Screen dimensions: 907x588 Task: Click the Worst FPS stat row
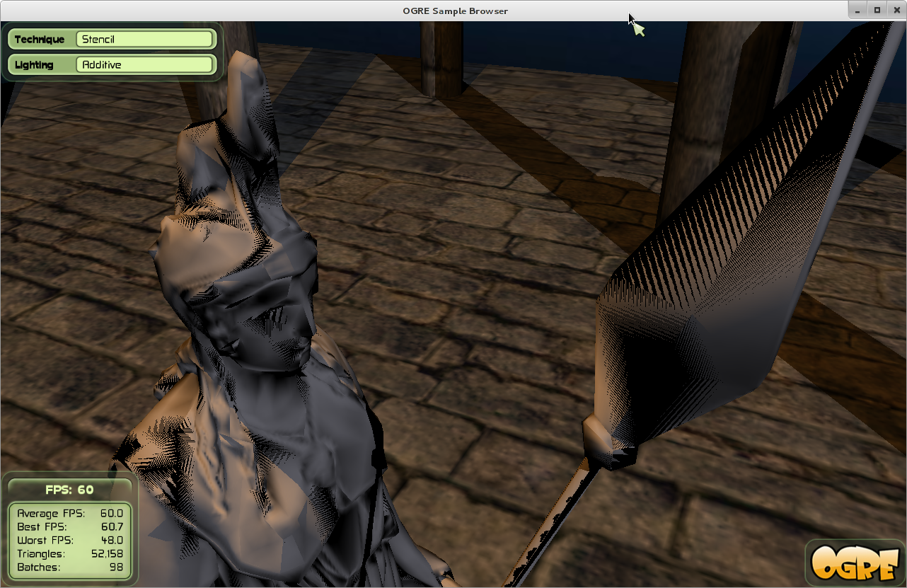(x=69, y=541)
